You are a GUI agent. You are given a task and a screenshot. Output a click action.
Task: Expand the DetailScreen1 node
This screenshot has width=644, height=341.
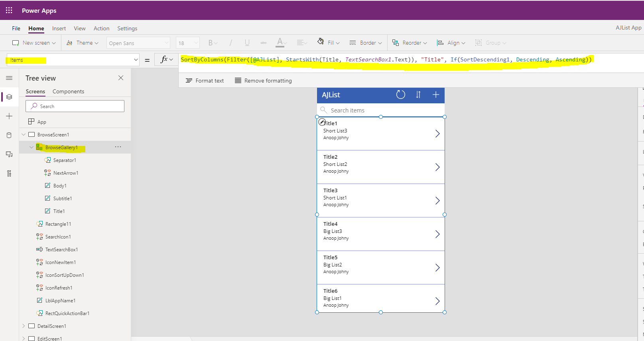[x=24, y=326]
